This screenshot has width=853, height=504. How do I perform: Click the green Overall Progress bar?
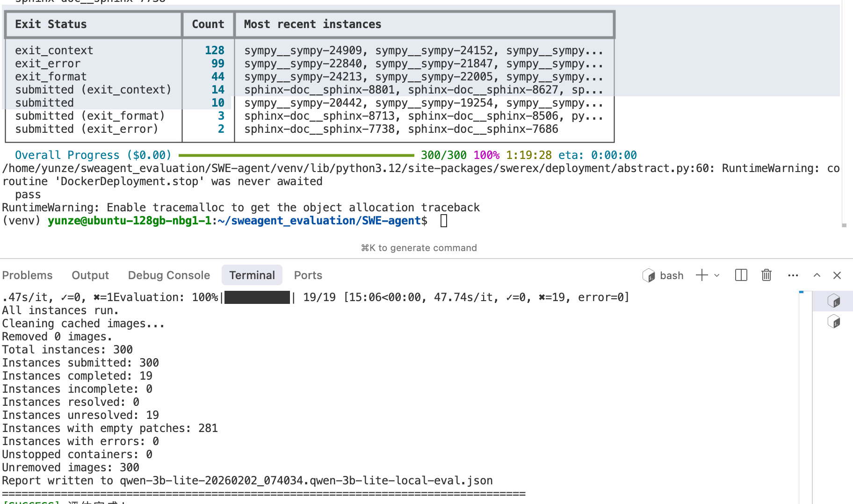point(296,155)
